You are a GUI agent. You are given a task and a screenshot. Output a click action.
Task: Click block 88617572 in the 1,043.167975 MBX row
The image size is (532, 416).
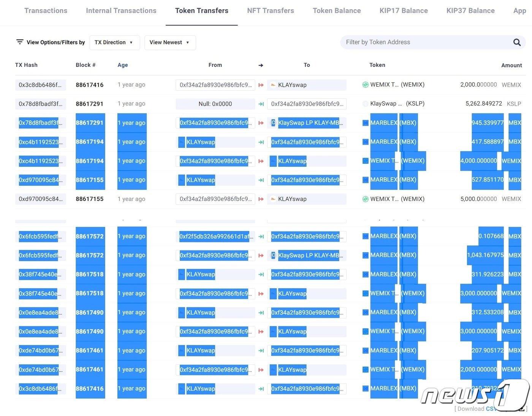[90, 255]
